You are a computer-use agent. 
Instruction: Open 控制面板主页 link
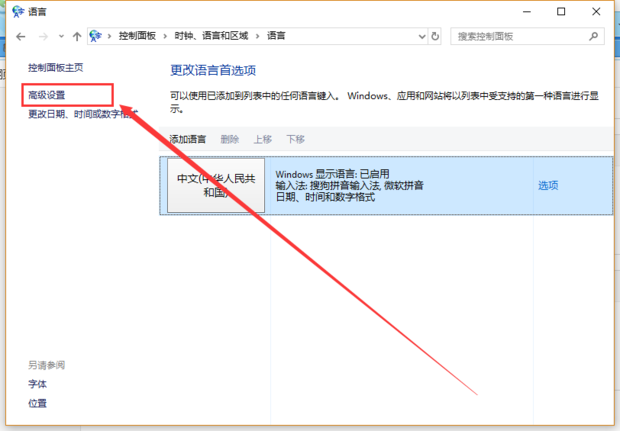click(56, 68)
